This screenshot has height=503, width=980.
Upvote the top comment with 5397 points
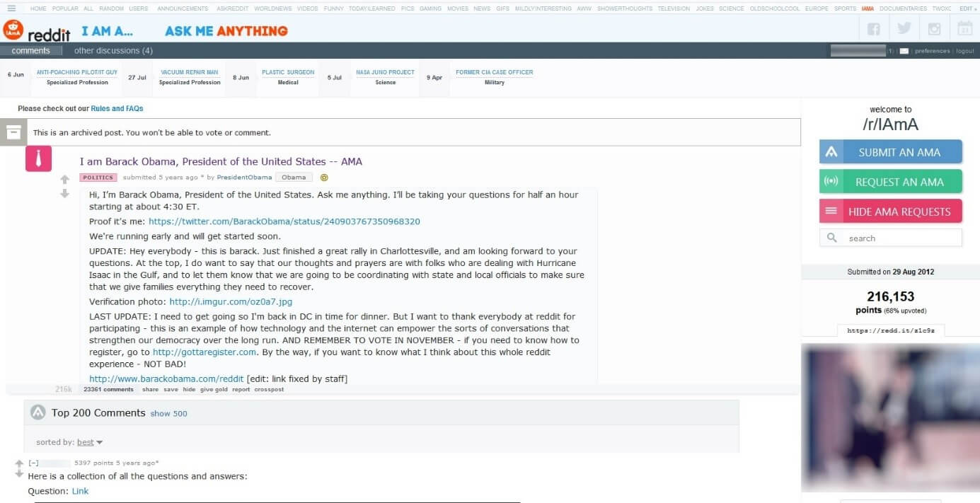coord(19,464)
